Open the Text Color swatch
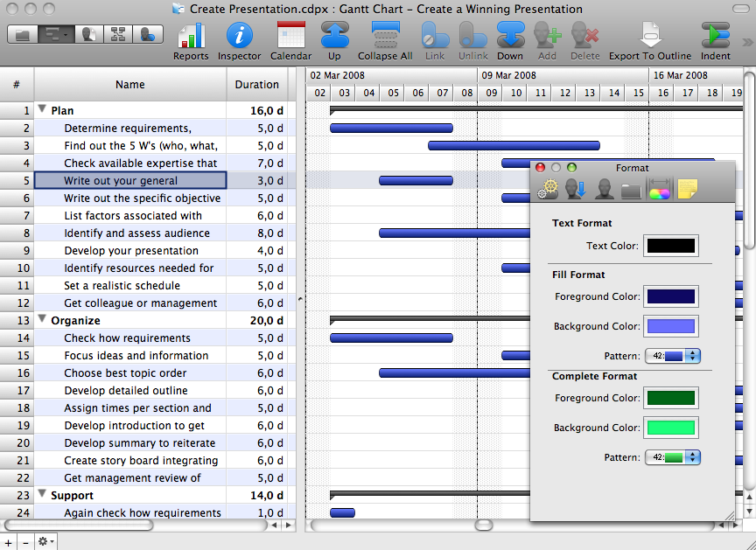Viewport: 756px width, 550px height. point(670,246)
